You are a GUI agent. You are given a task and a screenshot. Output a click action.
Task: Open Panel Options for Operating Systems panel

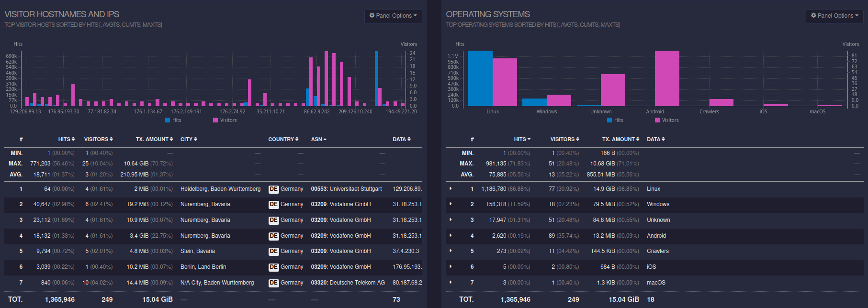[x=834, y=16]
